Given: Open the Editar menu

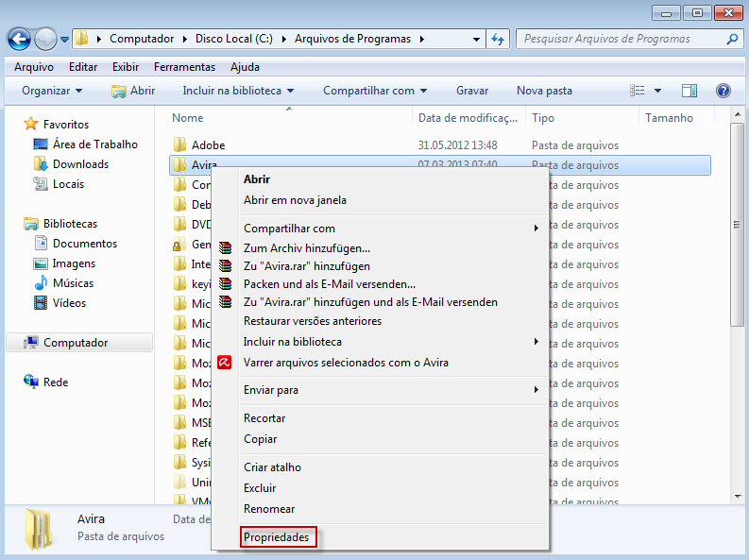Looking at the screenshot, I should click(x=83, y=67).
